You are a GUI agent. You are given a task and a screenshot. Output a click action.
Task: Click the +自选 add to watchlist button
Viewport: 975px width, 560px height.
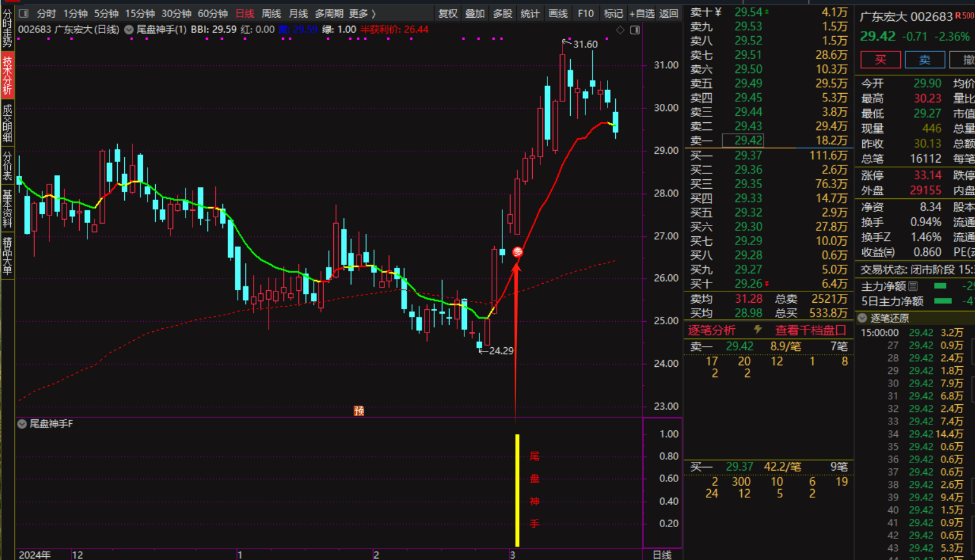click(642, 13)
